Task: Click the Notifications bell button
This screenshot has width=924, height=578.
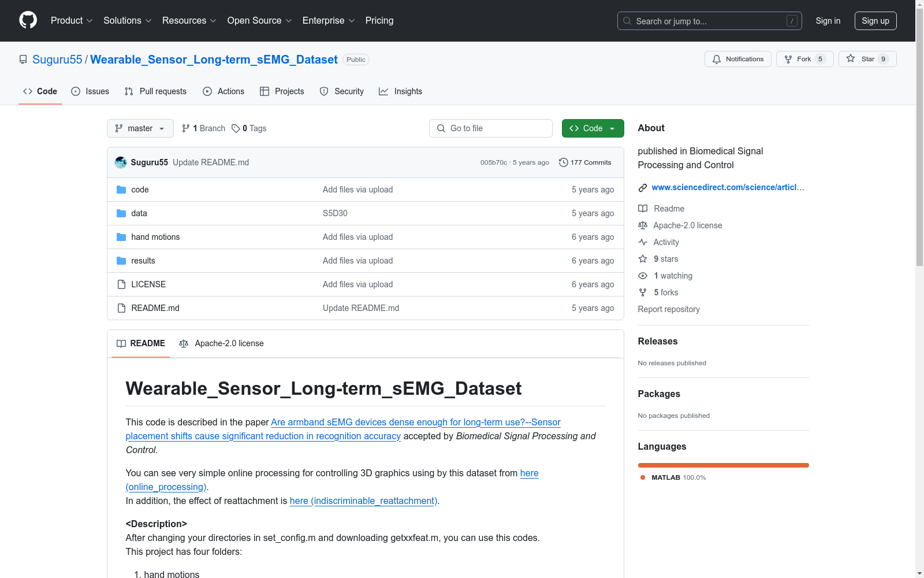Action: [737, 59]
